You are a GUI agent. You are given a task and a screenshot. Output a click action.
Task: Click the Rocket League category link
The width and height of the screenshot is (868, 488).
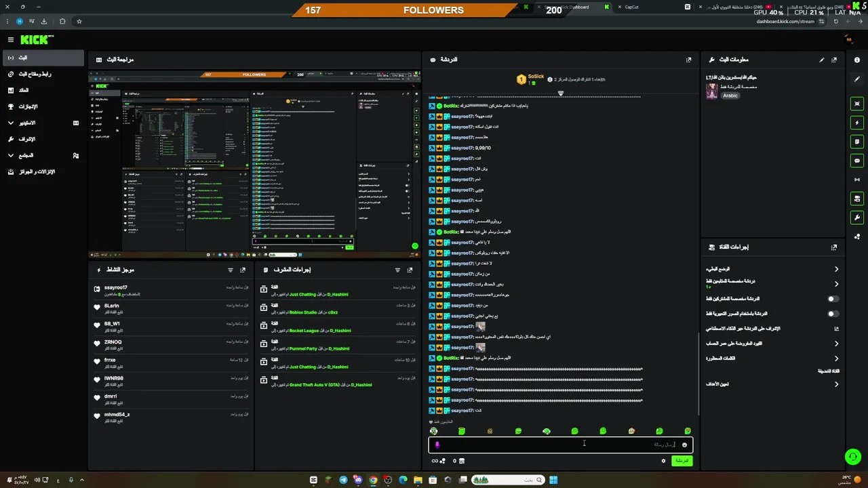pyautogui.click(x=304, y=331)
